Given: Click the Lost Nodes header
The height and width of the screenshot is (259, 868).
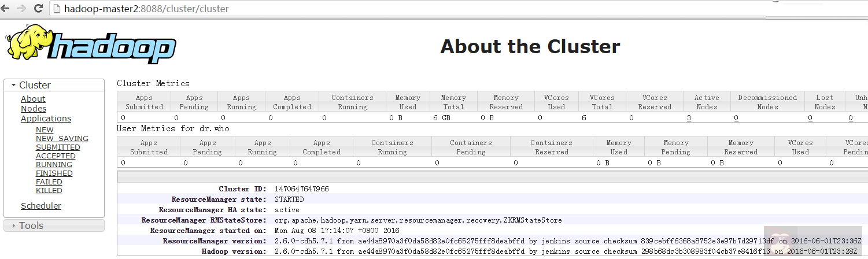Looking at the screenshot, I should pyautogui.click(x=825, y=102).
